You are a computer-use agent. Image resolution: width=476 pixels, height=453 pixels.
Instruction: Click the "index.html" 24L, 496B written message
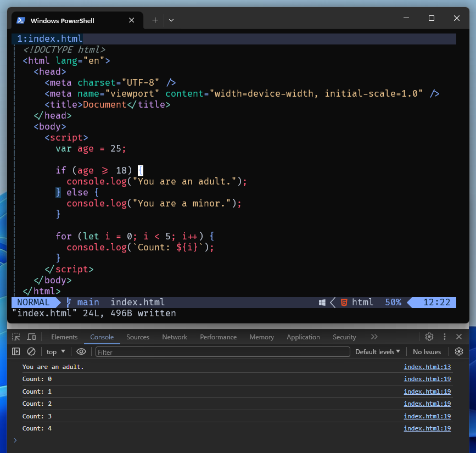tap(94, 314)
